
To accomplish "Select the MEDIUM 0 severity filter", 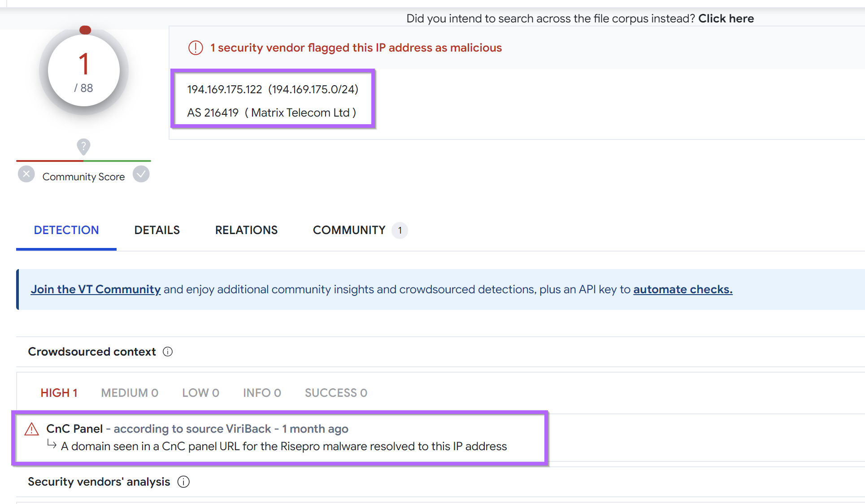I will (130, 393).
